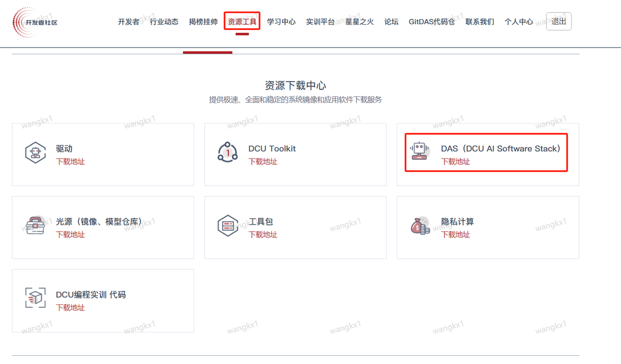Open 下载地址 link under 驱动

[x=70, y=162]
